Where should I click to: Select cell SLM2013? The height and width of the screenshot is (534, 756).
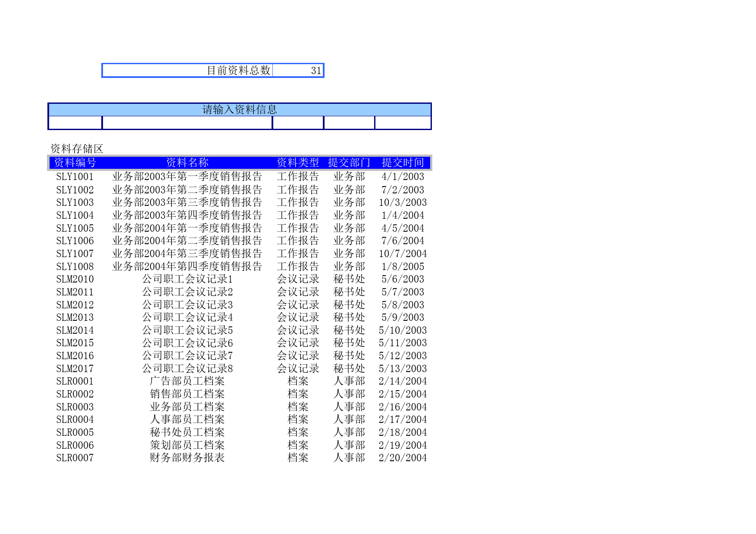[x=75, y=317]
